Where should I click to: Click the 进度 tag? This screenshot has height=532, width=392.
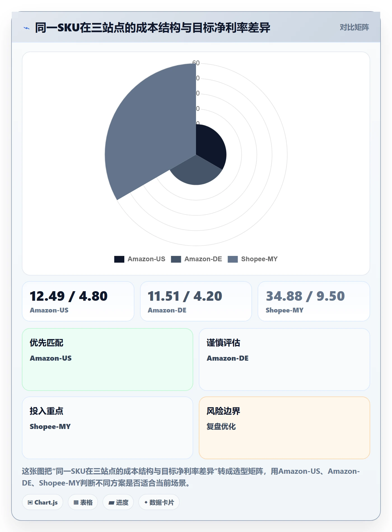pyautogui.click(x=118, y=502)
